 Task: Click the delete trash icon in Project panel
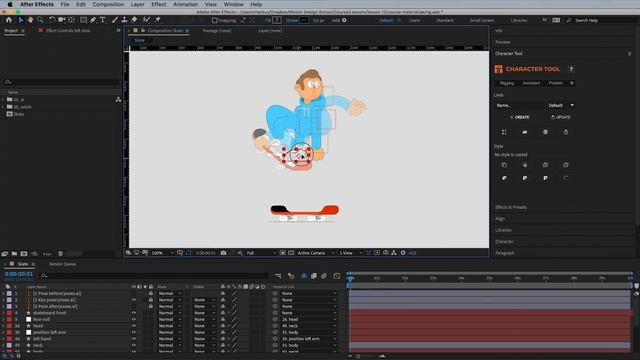click(x=60, y=253)
